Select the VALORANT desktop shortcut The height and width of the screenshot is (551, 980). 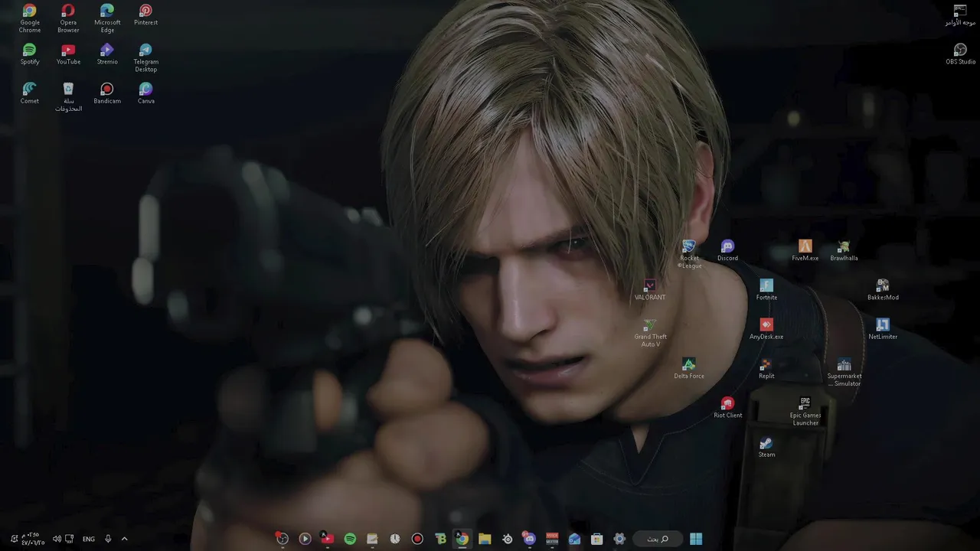(650, 289)
